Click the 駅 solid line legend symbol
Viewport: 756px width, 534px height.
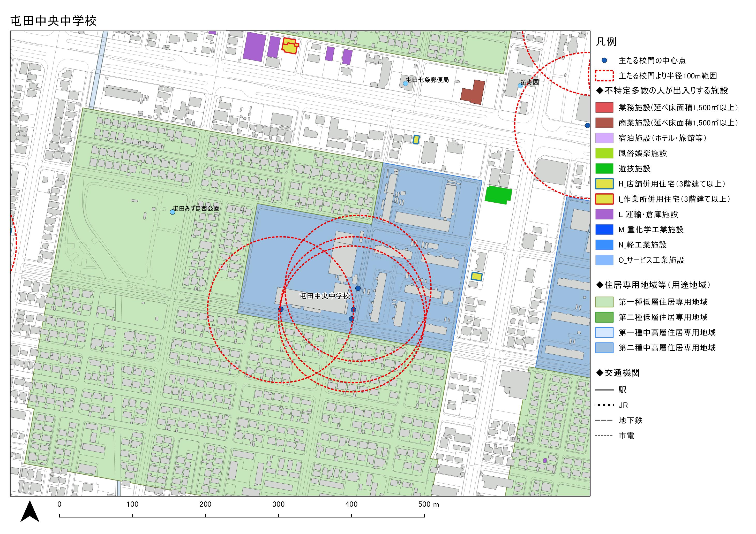pyautogui.click(x=604, y=390)
